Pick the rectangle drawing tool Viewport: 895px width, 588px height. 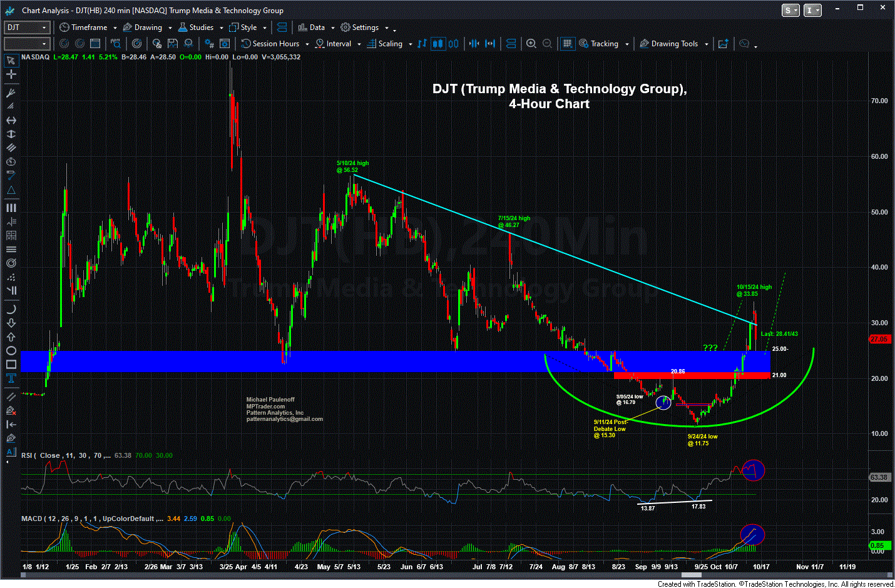[11, 364]
